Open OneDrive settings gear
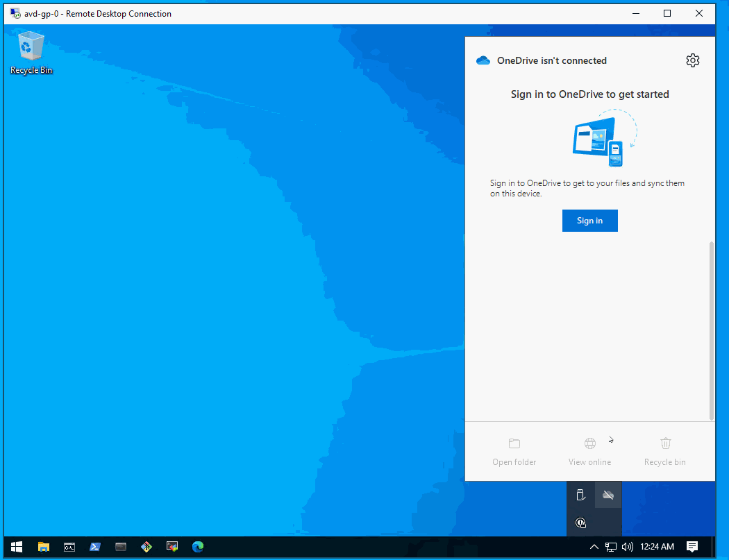The height and width of the screenshot is (560, 729). [x=693, y=60]
